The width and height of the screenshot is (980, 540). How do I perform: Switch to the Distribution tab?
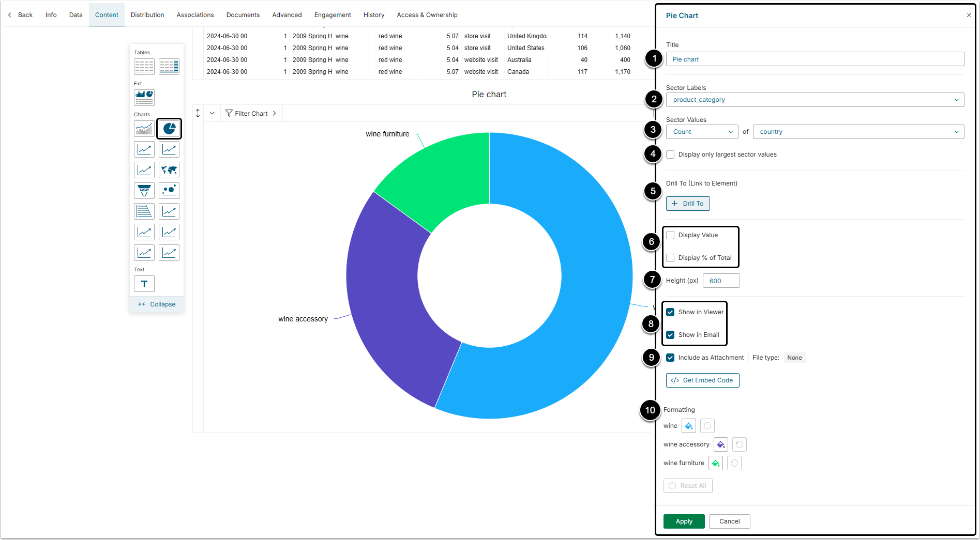click(147, 15)
